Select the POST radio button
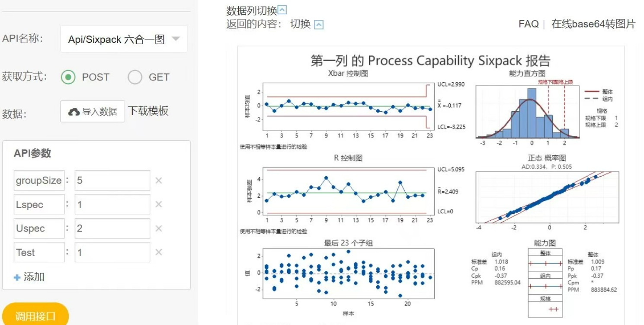Viewport: 644px width, 325px height. pos(68,77)
